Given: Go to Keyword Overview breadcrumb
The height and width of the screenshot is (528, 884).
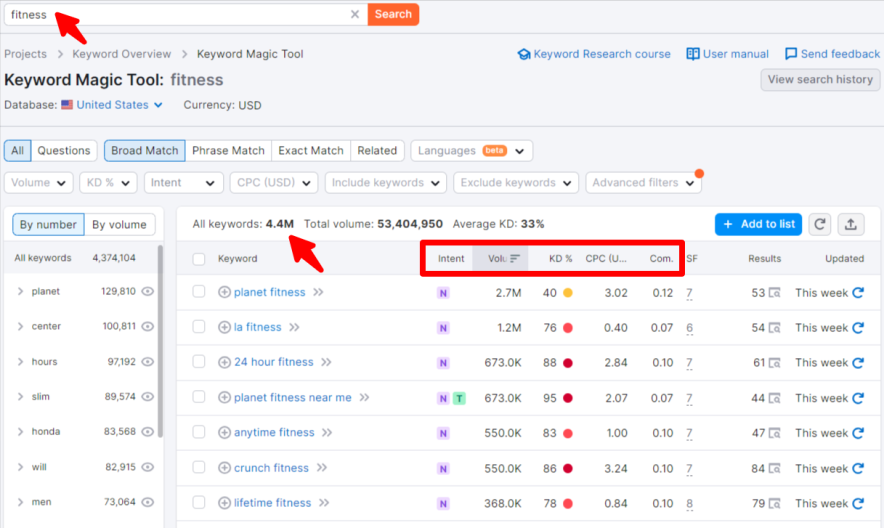Looking at the screenshot, I should tap(121, 54).
